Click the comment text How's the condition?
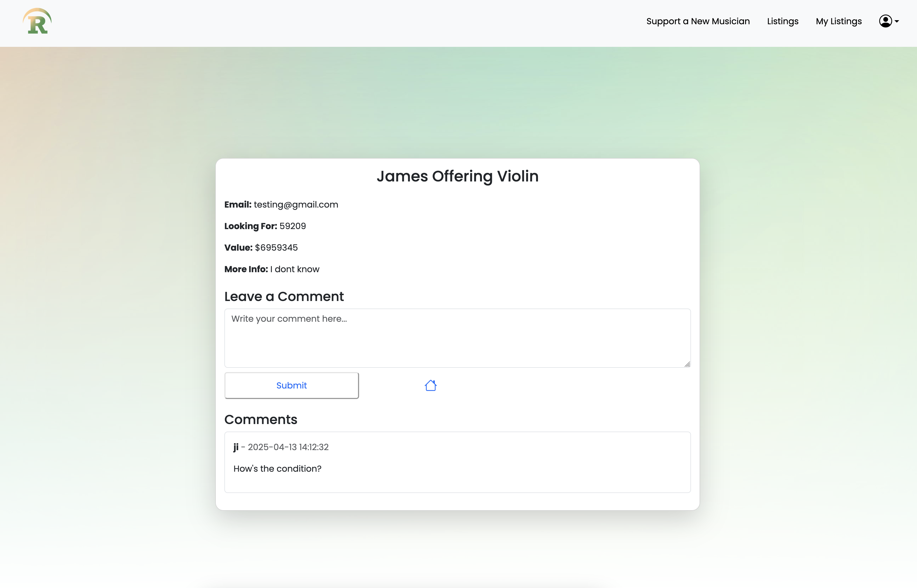This screenshot has width=917, height=588. [277, 469]
